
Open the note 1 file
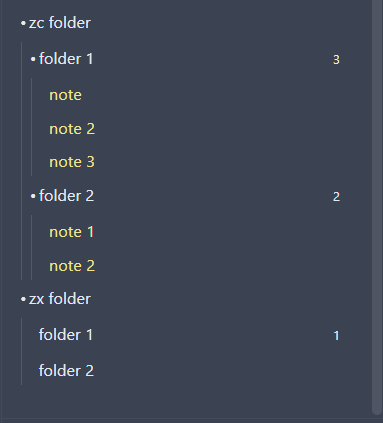click(71, 232)
